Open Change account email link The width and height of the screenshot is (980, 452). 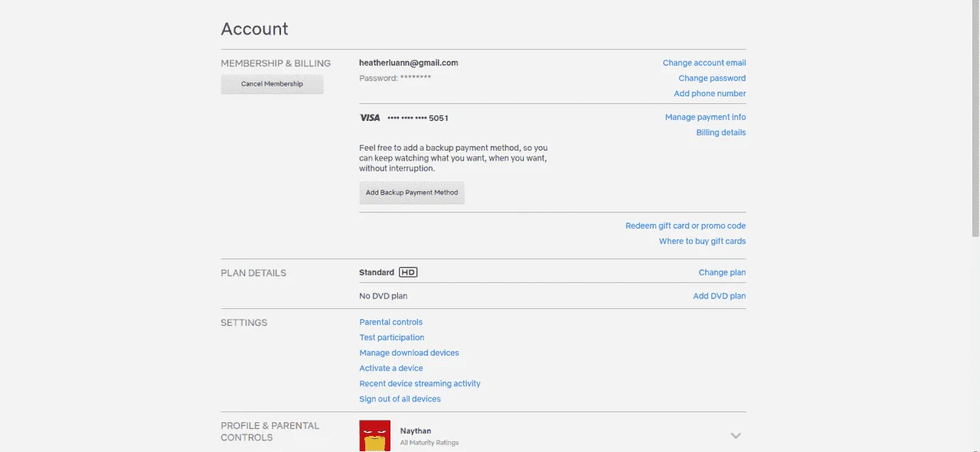click(704, 63)
